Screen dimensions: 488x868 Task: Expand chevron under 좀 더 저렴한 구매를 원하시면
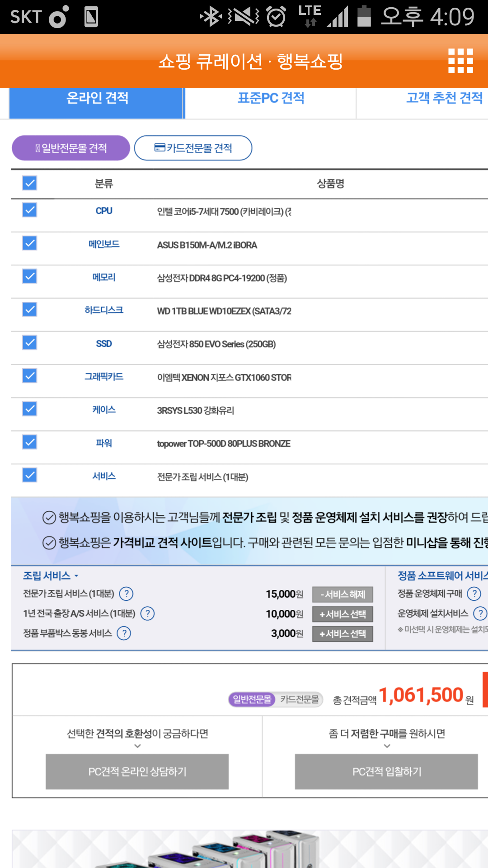[x=387, y=746]
